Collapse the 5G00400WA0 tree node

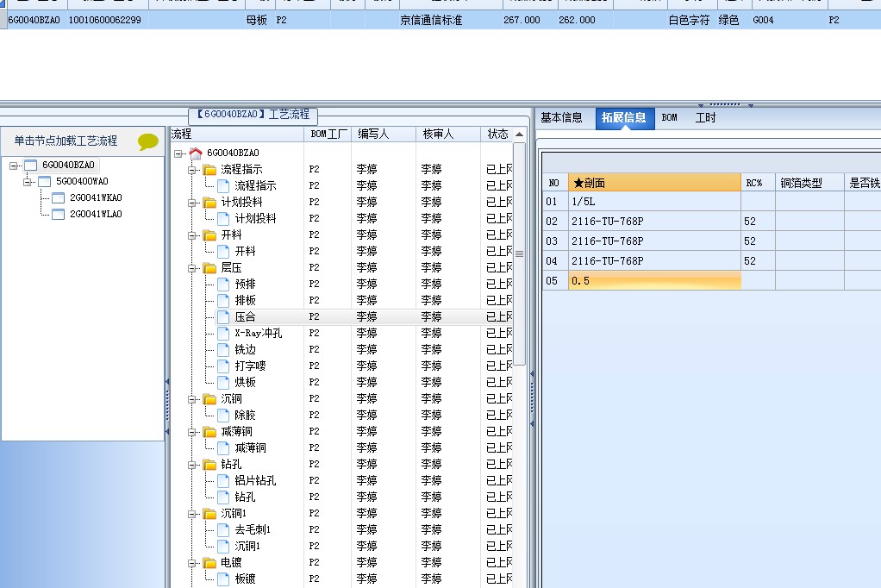(27, 182)
